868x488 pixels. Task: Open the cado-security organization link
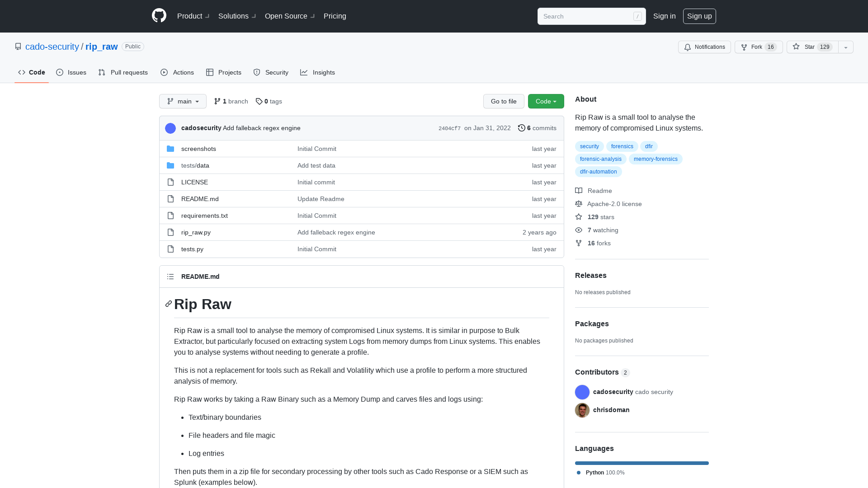pyautogui.click(x=52, y=47)
